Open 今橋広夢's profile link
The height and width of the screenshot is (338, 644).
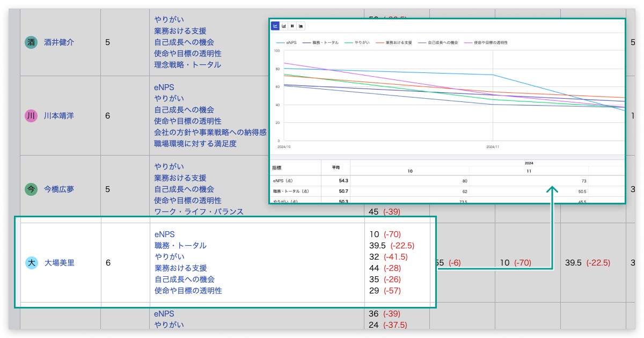click(59, 189)
